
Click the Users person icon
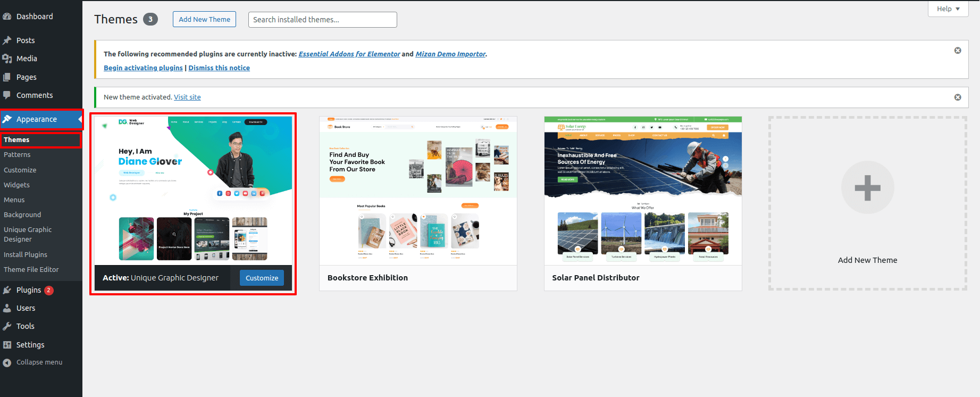coord(7,308)
